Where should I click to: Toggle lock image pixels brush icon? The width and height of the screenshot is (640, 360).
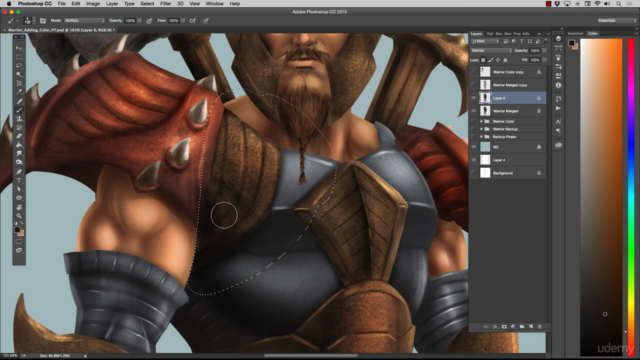point(491,60)
